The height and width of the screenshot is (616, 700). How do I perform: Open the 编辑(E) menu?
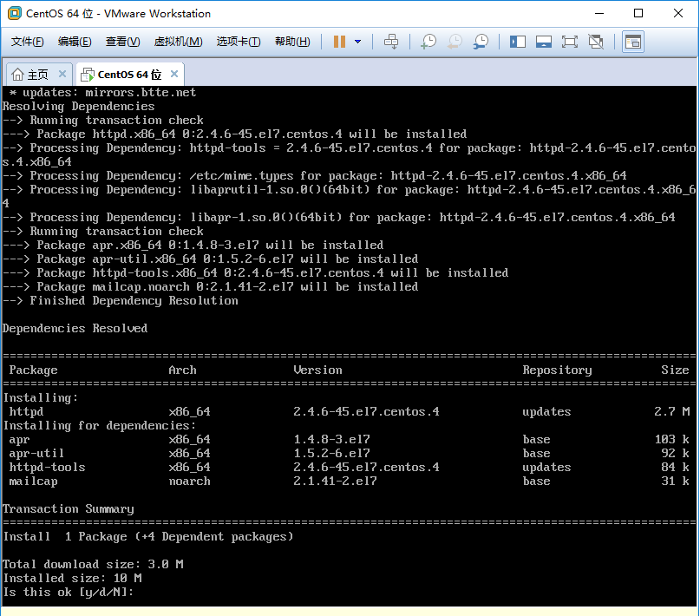tap(75, 42)
